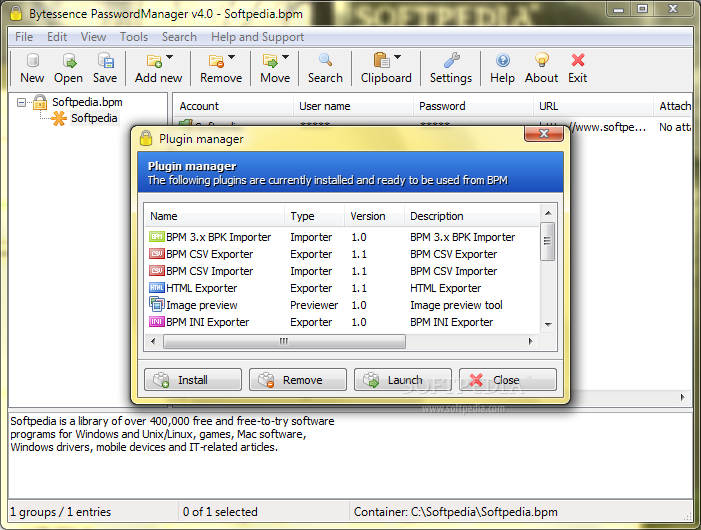Viewport: 701px width, 530px height.
Task: Expand the Clipboard dropdown arrow
Action: coord(397,57)
